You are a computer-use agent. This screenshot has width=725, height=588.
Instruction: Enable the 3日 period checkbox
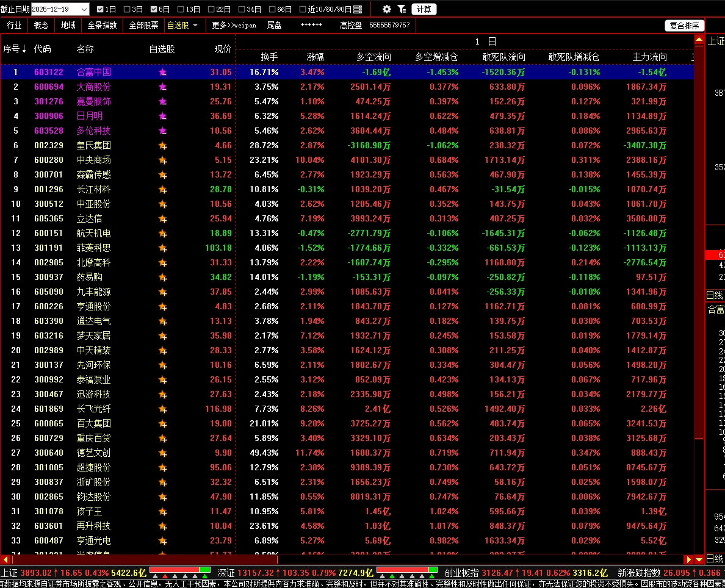click(127, 9)
